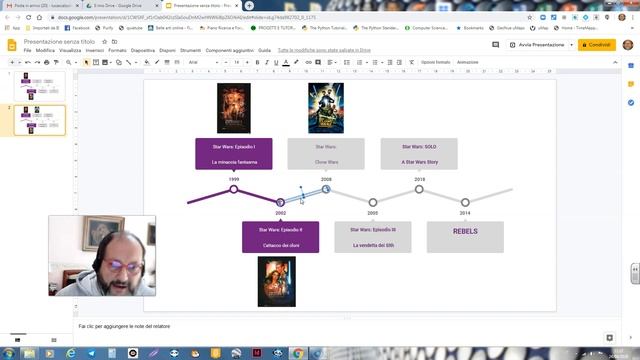Click the Animazione button
The width and height of the screenshot is (640, 360).
[467, 62]
